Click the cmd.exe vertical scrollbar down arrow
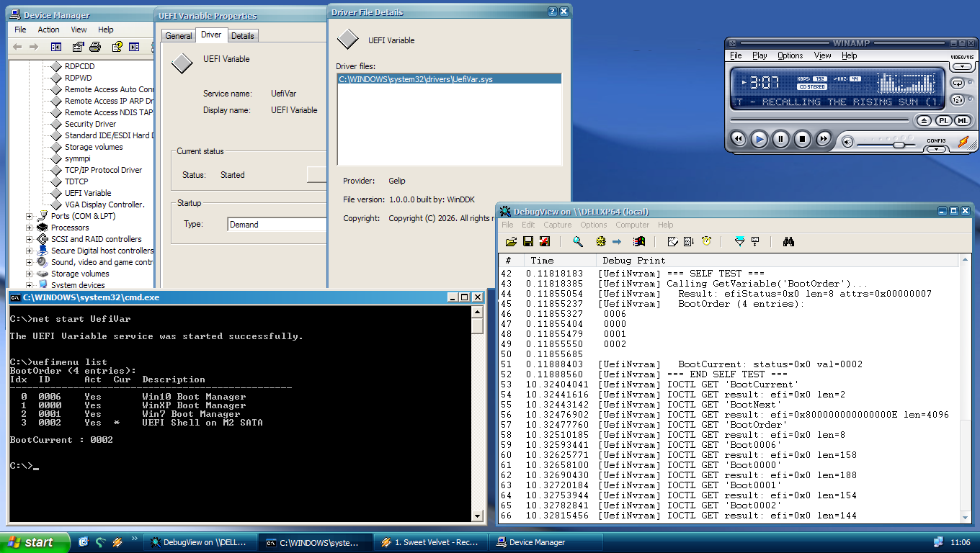Viewport: 980px width, 553px height. click(477, 515)
